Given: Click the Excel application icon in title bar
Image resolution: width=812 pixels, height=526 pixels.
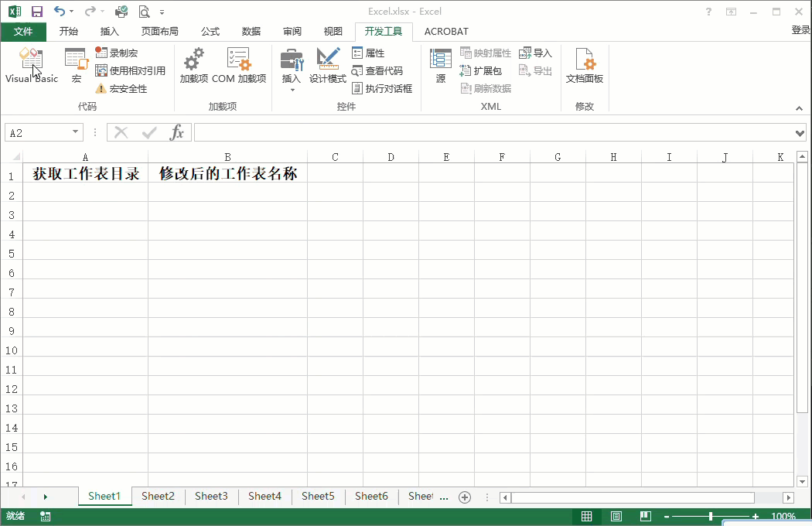Looking at the screenshot, I should (x=15, y=11).
